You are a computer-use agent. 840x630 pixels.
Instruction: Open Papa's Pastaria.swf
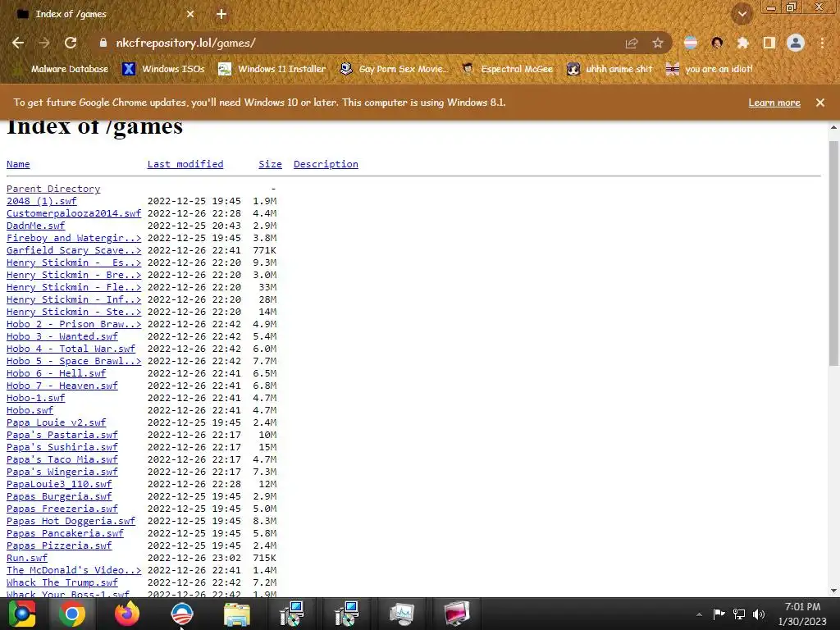pyautogui.click(x=62, y=435)
